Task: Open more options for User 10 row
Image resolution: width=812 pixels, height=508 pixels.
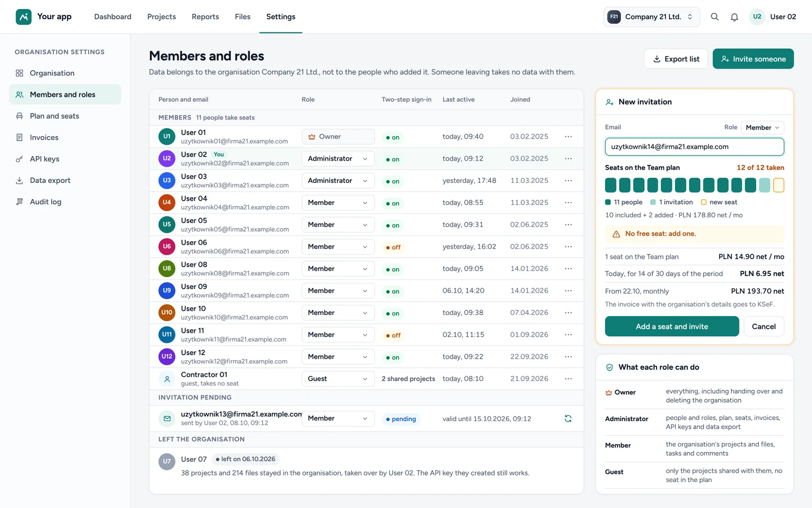Action: 568,312
